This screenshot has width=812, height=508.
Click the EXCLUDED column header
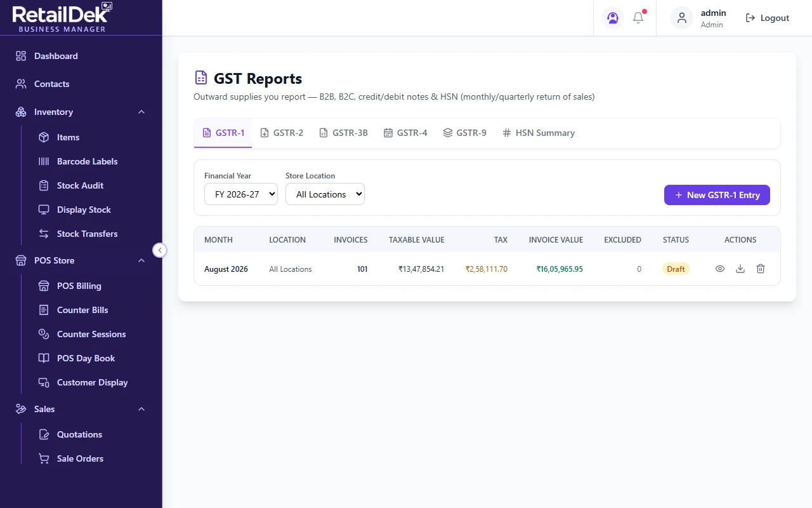pos(622,240)
